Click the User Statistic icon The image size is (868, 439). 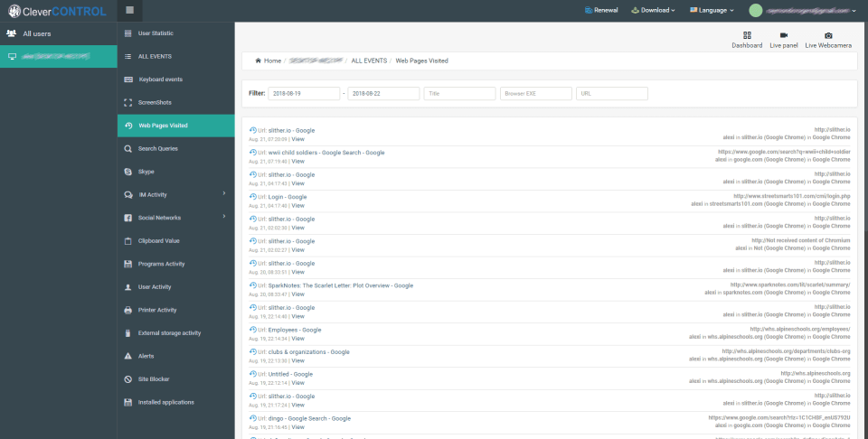pos(127,33)
